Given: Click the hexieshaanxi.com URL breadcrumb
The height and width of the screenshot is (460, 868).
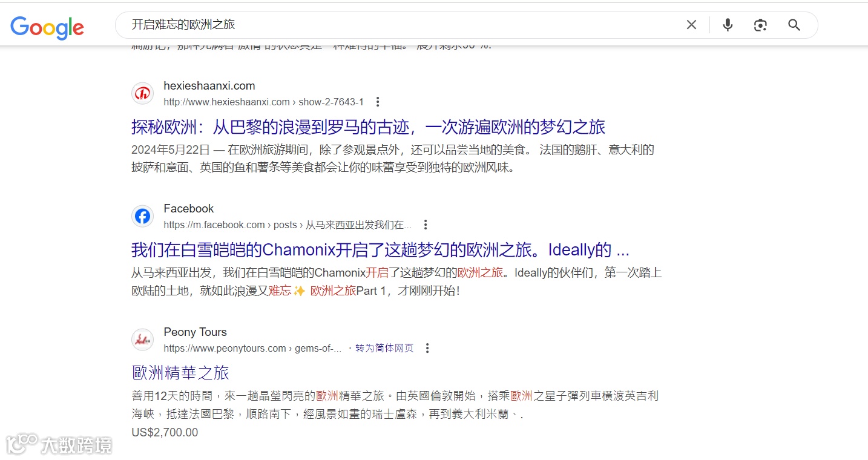Looking at the screenshot, I should coord(264,102).
